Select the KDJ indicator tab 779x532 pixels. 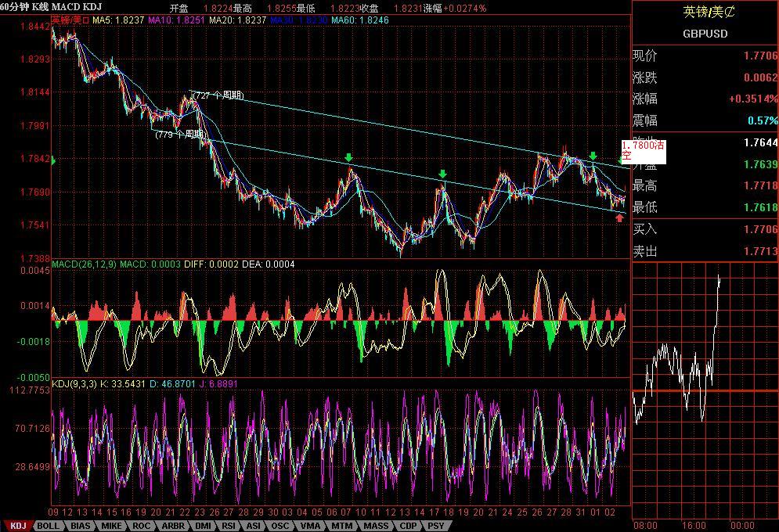(17, 527)
